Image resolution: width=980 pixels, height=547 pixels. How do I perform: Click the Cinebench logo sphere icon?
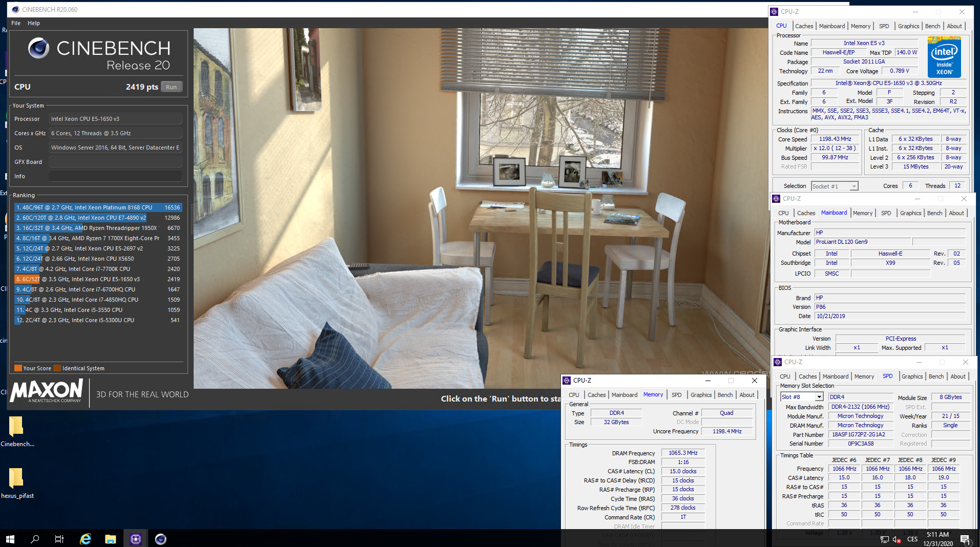(x=38, y=48)
